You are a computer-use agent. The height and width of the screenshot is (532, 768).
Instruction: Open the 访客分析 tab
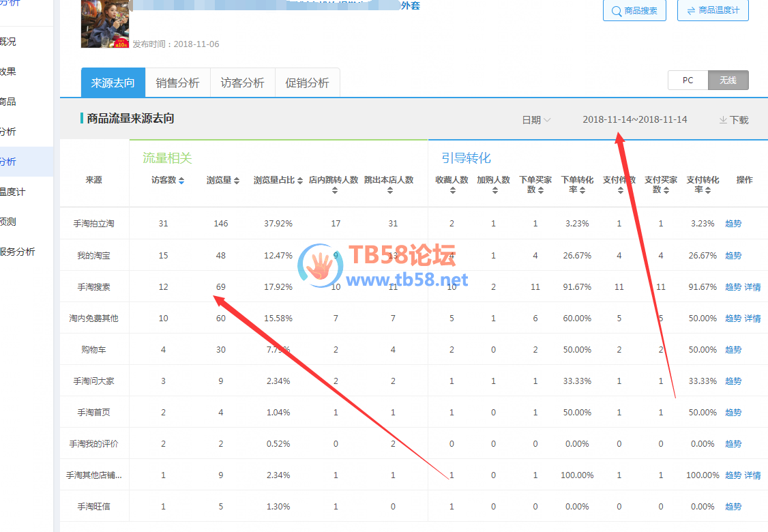pyautogui.click(x=242, y=83)
